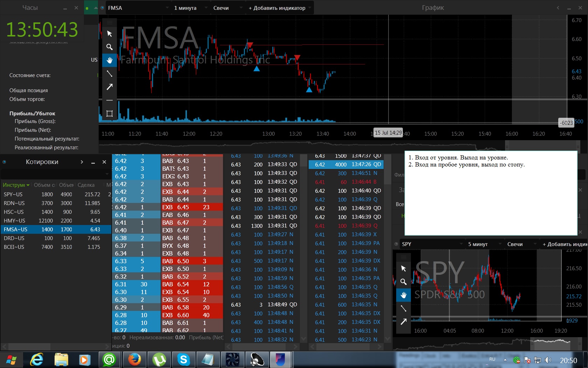This screenshot has height=368, width=588.
Task: Click the horizontal scrollbar under Котировки list
Action: click(x=30, y=346)
